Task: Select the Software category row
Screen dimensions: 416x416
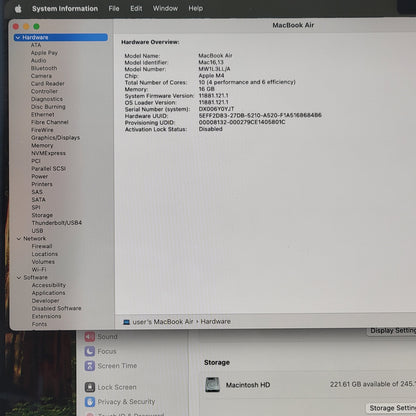Action: pos(36,277)
